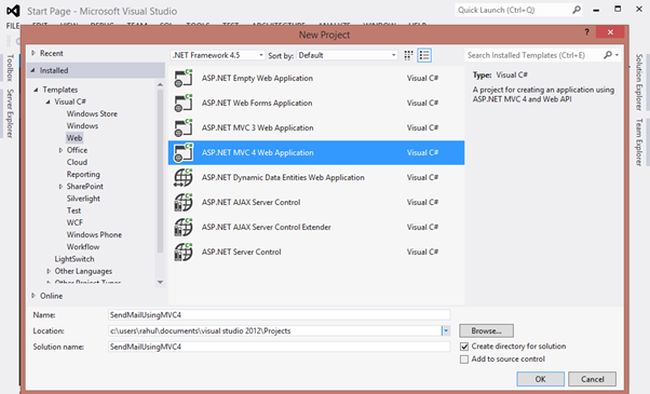
Task: Enable Add to source control checkbox
Action: [464, 359]
